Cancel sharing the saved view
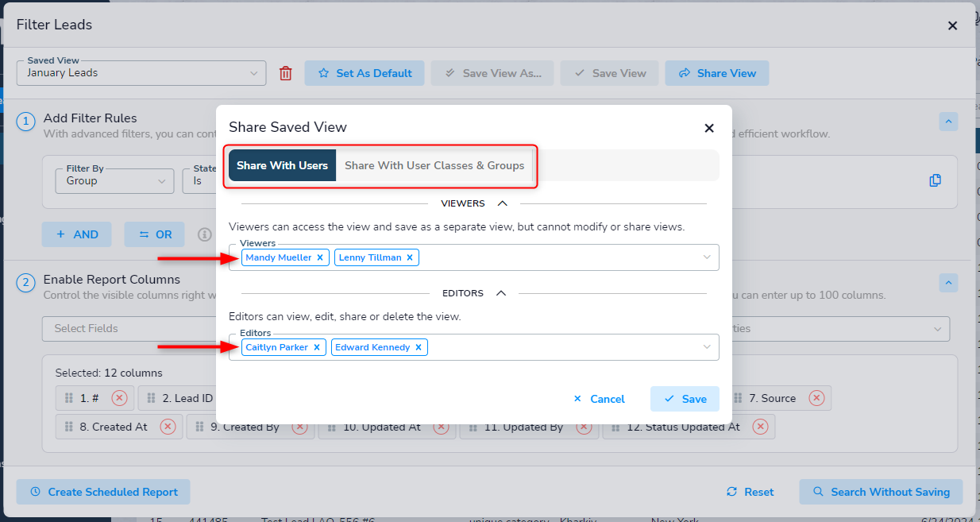This screenshot has width=980, height=522. coord(599,399)
